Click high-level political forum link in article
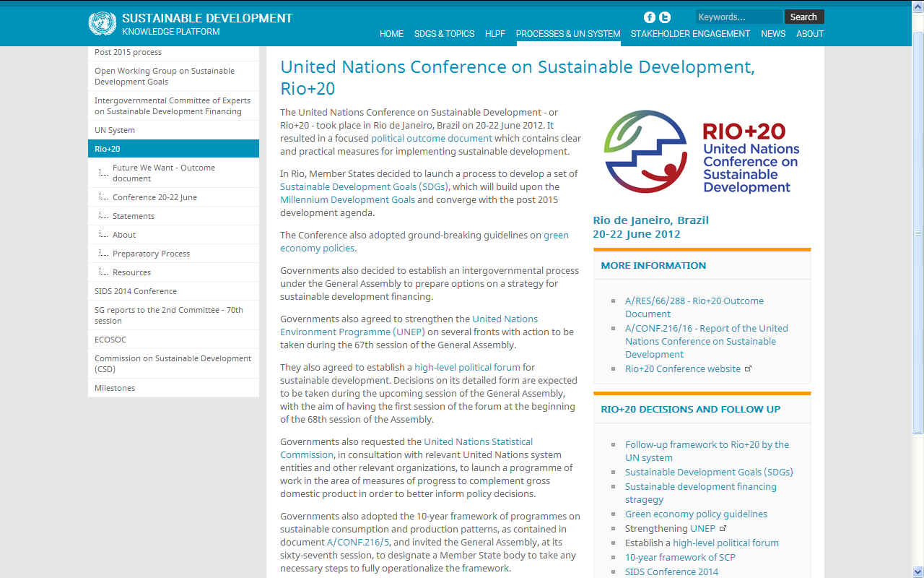Viewport: 924px width, 578px height. (x=467, y=367)
